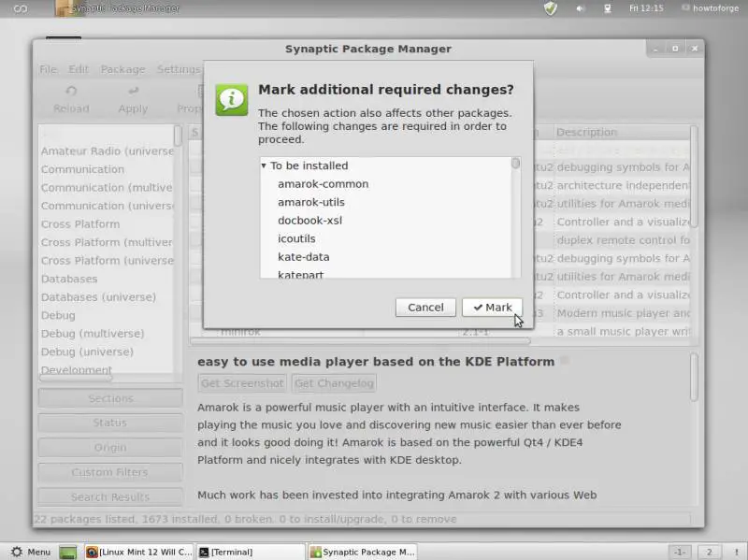Click the volume speaker icon in the top panel
Screen dimensions: 748x560
pos(580,8)
